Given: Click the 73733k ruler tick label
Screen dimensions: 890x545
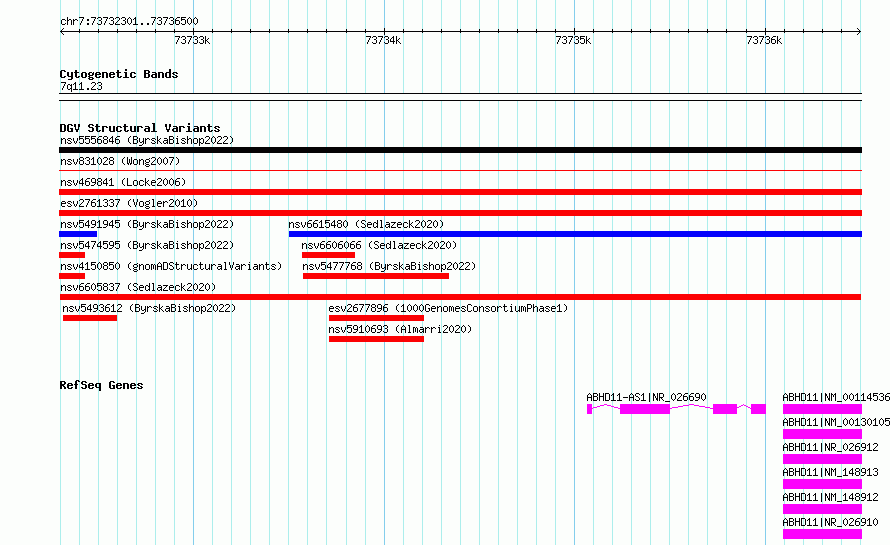Looking at the screenshot, I should pyautogui.click(x=192, y=40).
